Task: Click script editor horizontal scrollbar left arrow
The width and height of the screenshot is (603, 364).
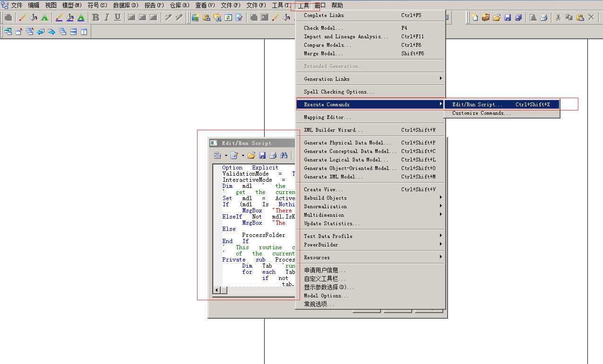Action: coord(217,290)
